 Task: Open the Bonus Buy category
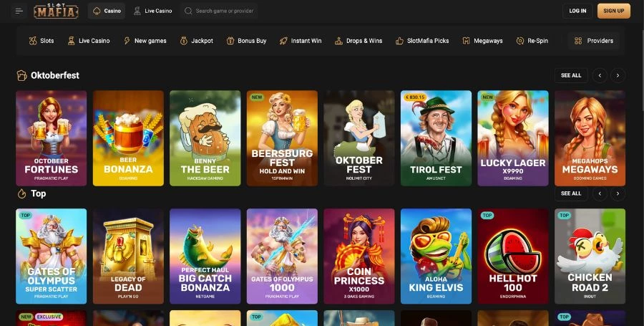pos(246,41)
